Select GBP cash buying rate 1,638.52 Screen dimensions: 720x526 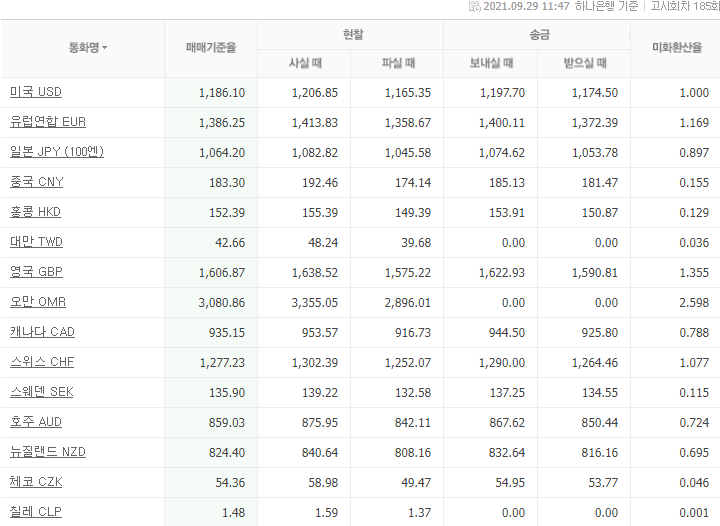tap(315, 273)
